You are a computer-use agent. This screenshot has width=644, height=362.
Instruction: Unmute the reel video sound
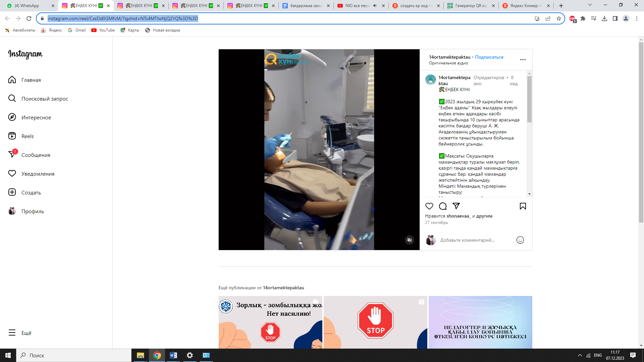[x=409, y=240]
